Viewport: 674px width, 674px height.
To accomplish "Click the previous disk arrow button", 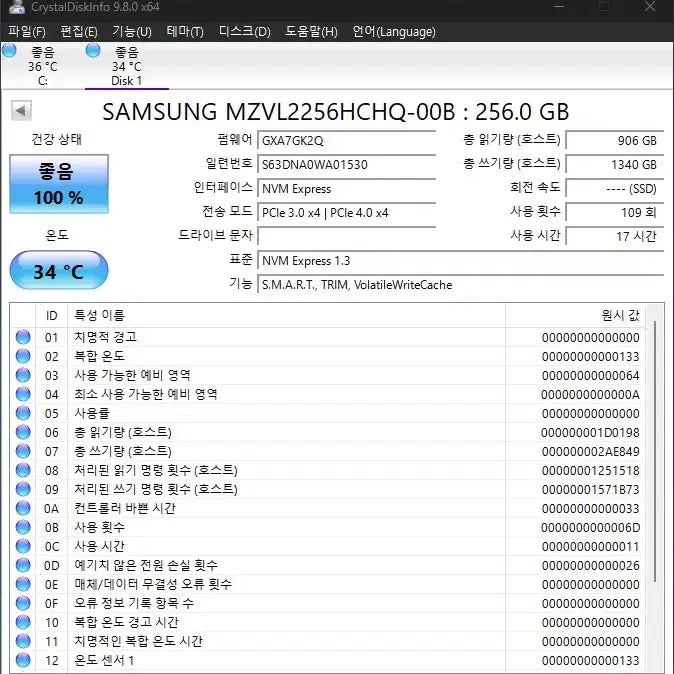I will (x=21, y=111).
